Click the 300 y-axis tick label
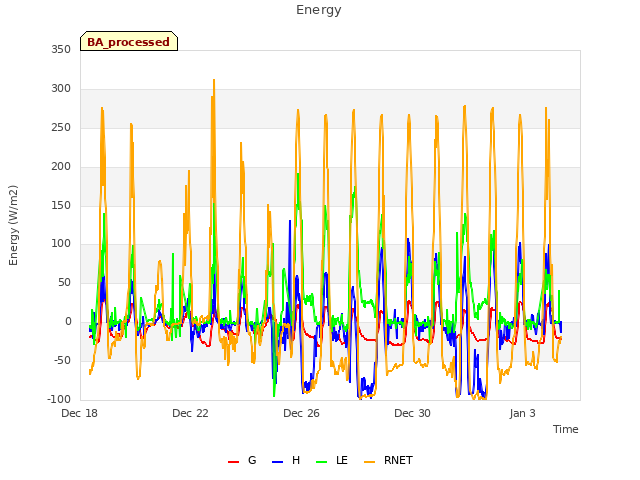Viewport: 640px width, 480px height. (61, 89)
